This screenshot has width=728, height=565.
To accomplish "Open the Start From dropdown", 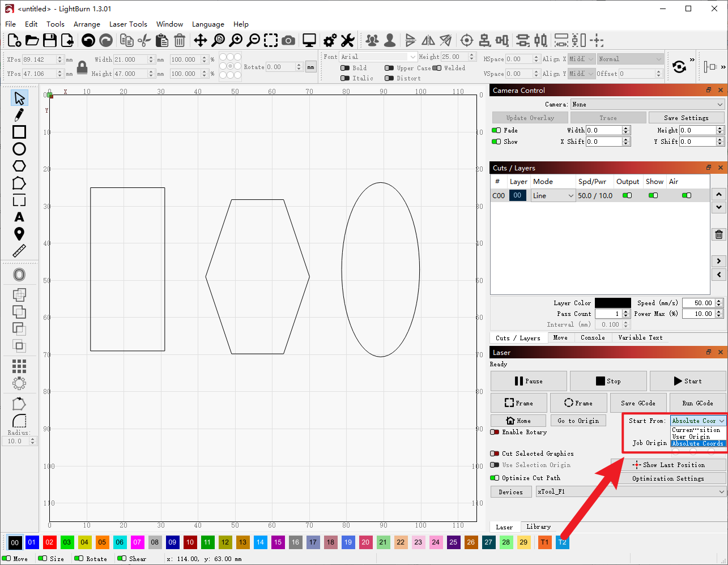I will (x=698, y=421).
